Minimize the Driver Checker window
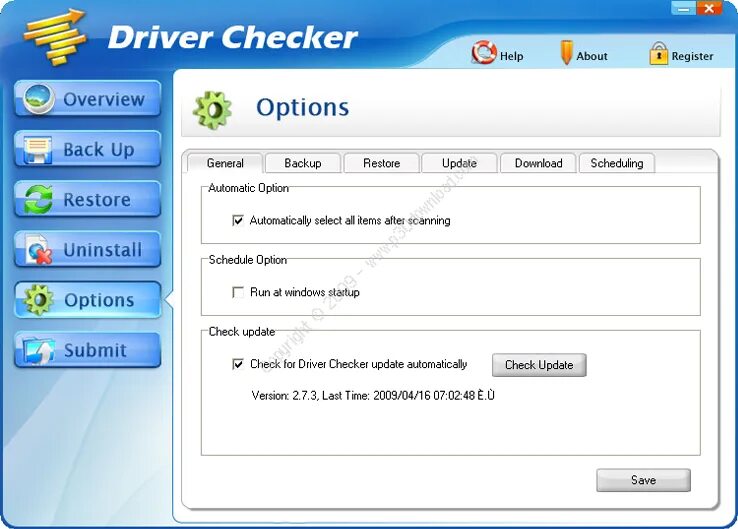 coord(683,8)
